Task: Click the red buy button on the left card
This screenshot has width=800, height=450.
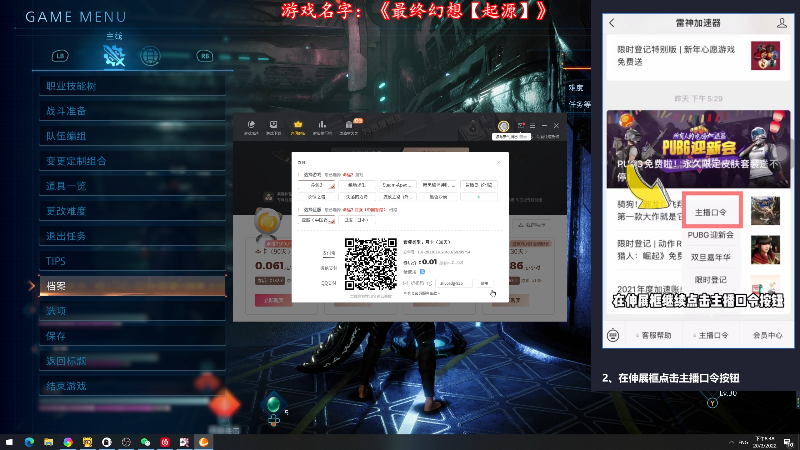Action: [273, 300]
